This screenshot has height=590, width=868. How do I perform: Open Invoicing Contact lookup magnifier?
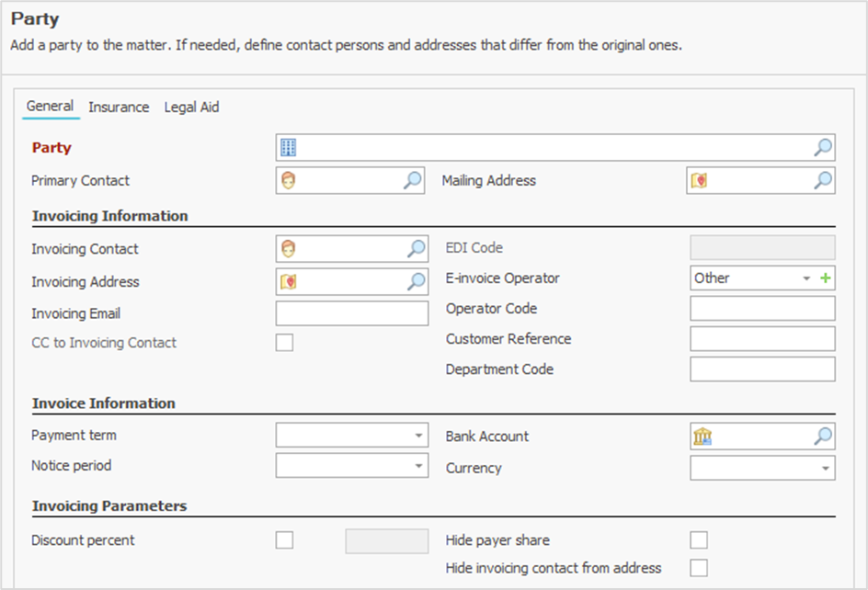tap(417, 248)
